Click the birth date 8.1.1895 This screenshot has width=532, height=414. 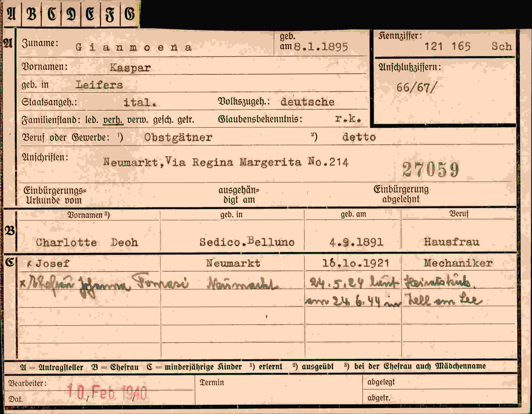click(321, 47)
